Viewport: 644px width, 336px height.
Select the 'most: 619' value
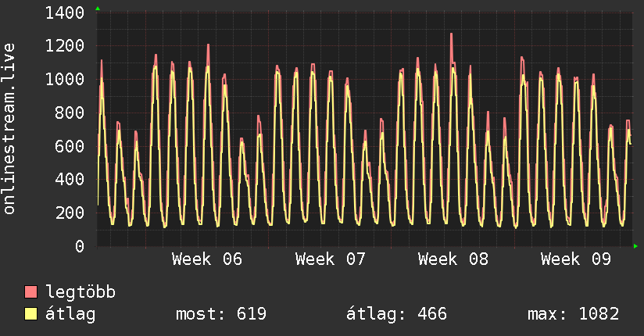click(221, 314)
